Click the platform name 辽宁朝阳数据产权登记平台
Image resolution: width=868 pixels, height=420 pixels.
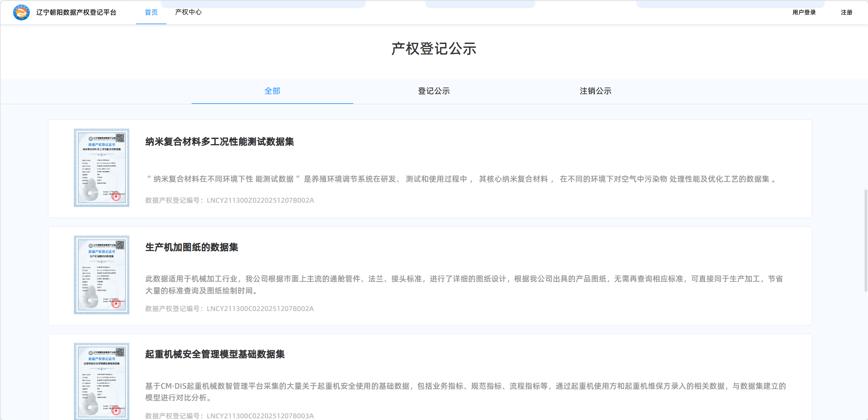click(76, 12)
